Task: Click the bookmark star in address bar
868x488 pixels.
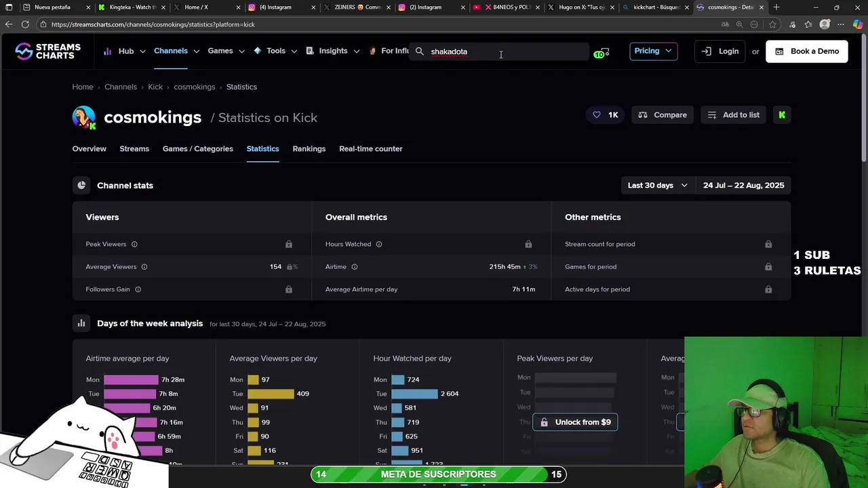Action: tap(772, 24)
